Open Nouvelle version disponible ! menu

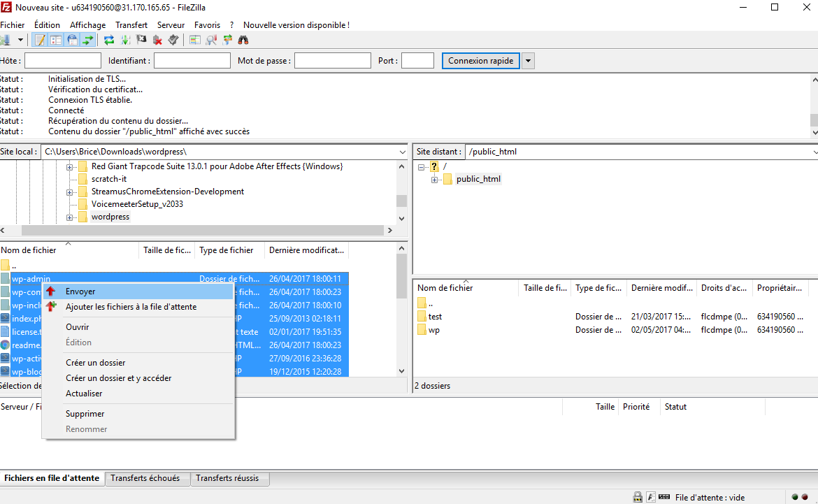point(296,25)
